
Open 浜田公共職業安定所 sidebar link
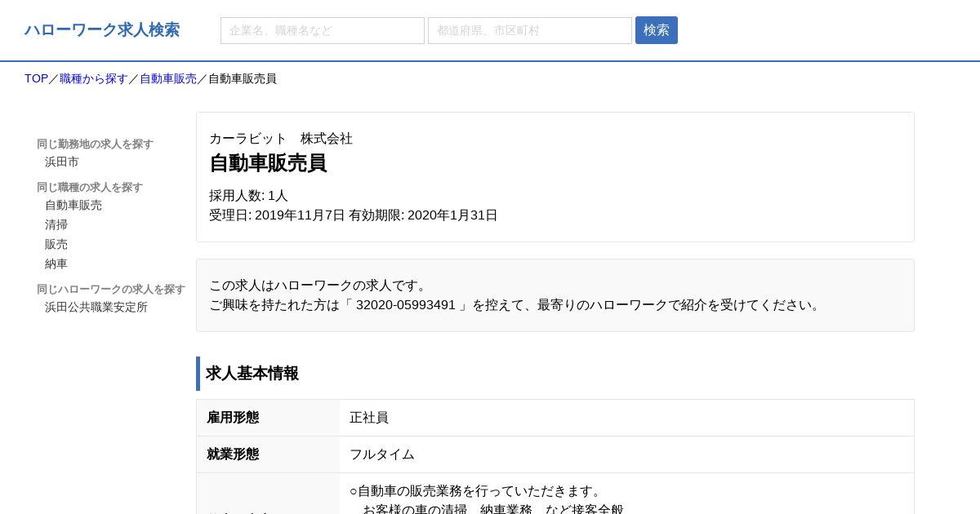pos(96,307)
